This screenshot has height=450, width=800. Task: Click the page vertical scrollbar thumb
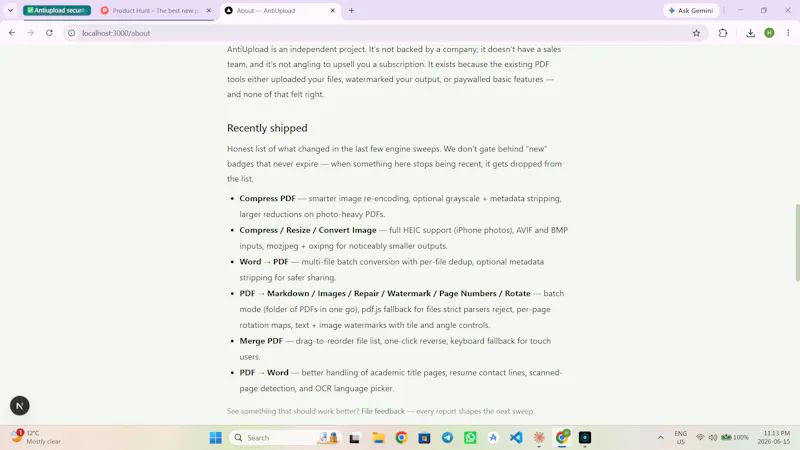pos(797,242)
